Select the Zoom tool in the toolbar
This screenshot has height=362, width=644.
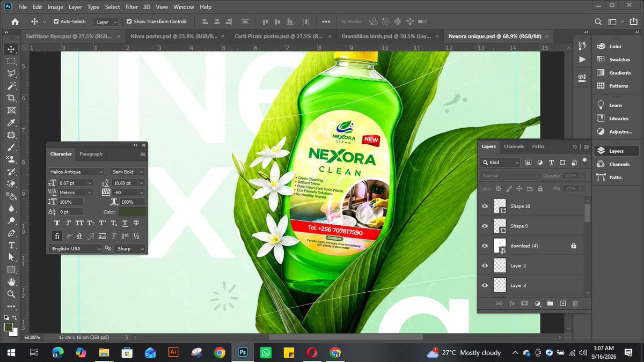coord(11,294)
